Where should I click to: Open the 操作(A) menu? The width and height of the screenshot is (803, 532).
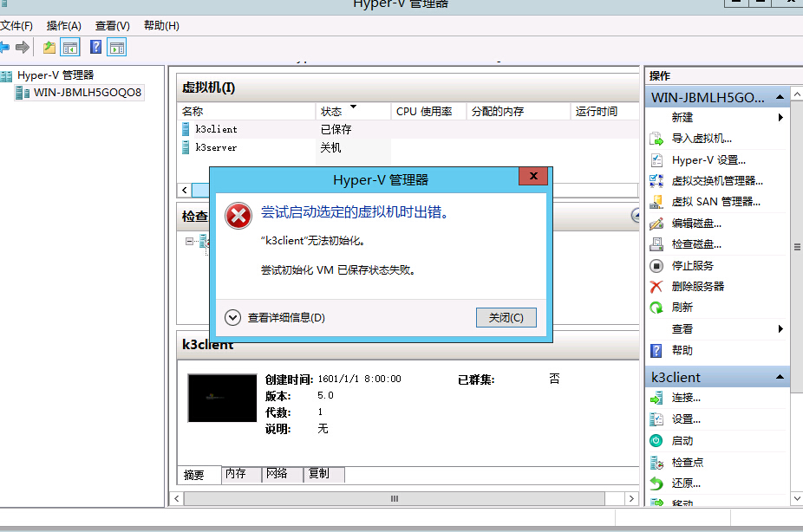[64, 26]
